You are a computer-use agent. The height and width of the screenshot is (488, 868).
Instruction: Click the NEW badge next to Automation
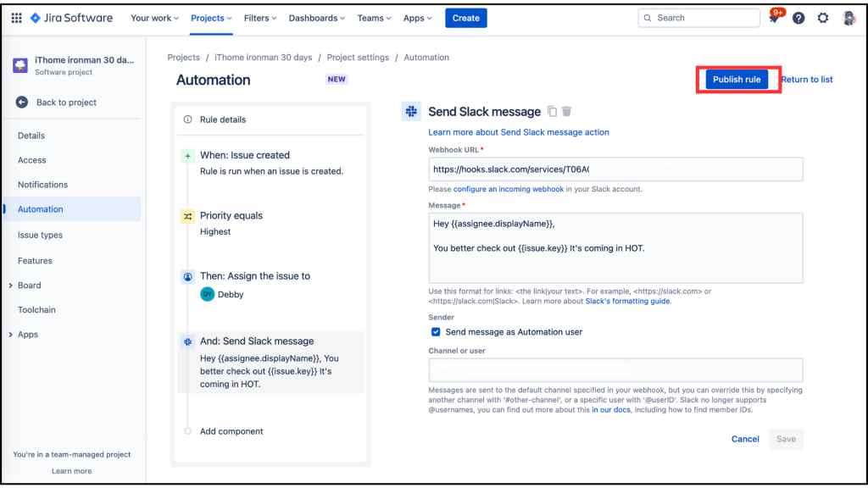337,79
